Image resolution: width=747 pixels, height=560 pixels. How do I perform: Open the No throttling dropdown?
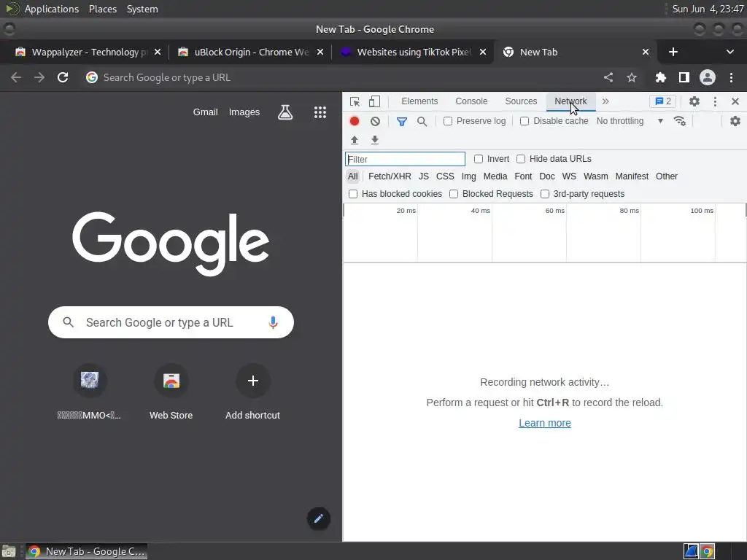(x=630, y=121)
